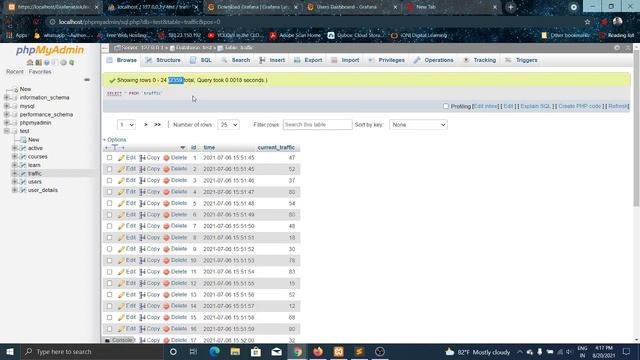Collapse navigation tree link icon

click(x=87, y=80)
